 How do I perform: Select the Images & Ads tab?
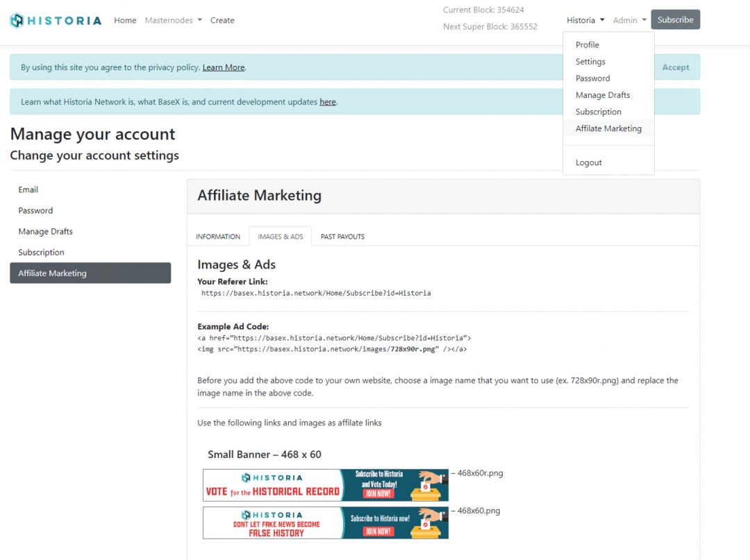281,237
